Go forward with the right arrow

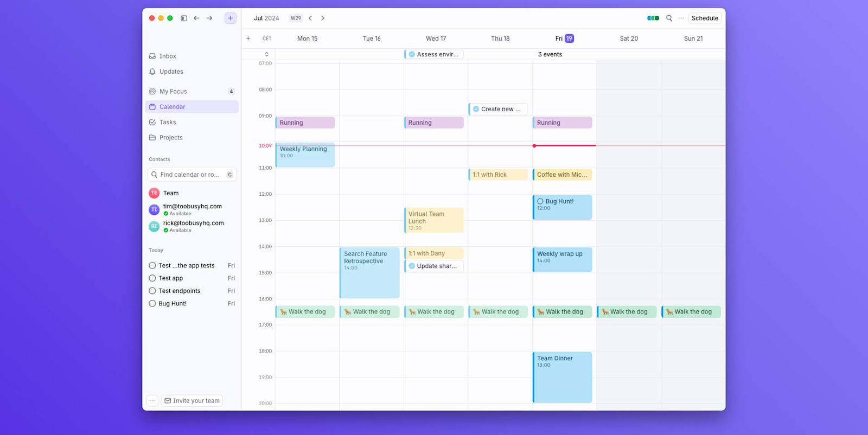pyautogui.click(x=209, y=18)
